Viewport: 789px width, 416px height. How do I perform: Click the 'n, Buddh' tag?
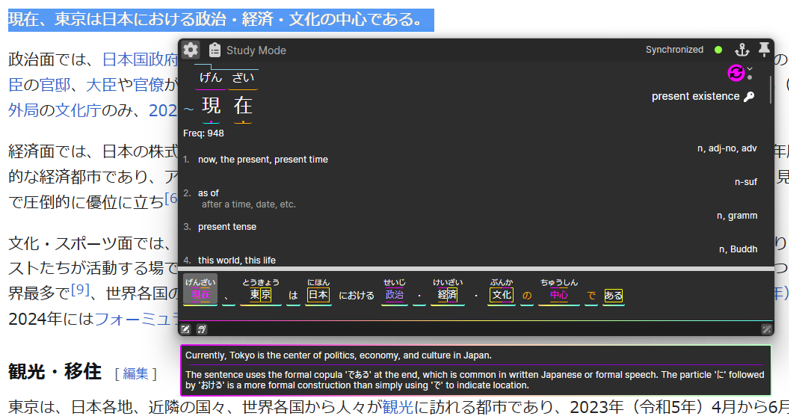pyautogui.click(x=738, y=249)
